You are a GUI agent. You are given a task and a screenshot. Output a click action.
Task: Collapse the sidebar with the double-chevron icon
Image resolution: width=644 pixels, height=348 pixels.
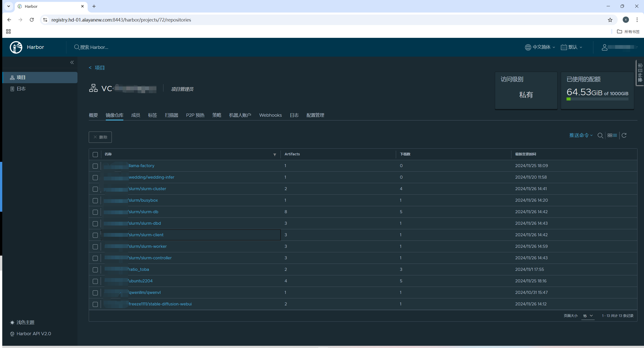tap(72, 62)
